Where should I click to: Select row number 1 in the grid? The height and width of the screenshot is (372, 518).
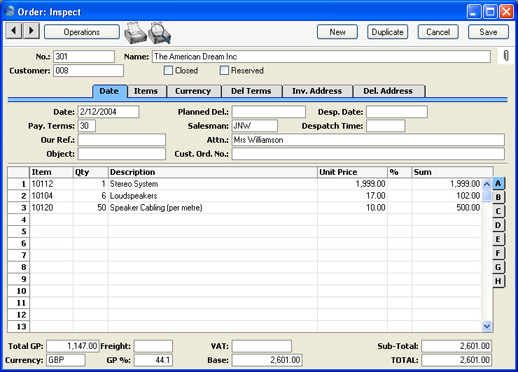click(18, 184)
